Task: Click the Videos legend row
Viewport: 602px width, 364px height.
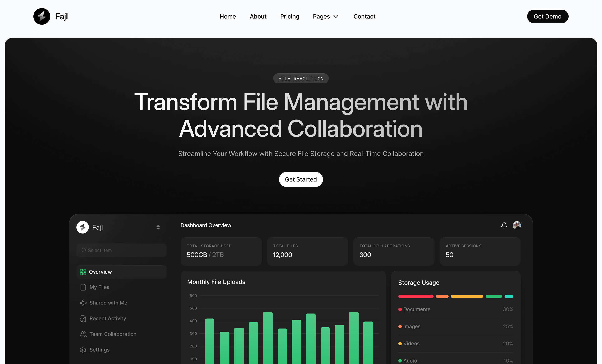Action: 456,344
